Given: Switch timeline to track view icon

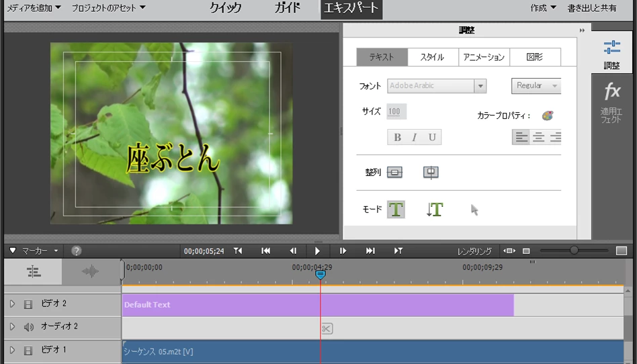Looking at the screenshot, I should 34,272.
